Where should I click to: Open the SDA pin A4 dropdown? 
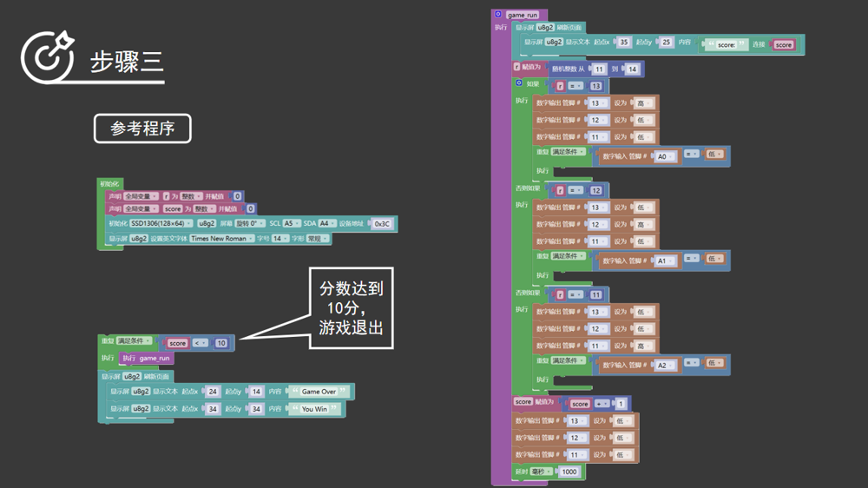pyautogui.click(x=326, y=224)
